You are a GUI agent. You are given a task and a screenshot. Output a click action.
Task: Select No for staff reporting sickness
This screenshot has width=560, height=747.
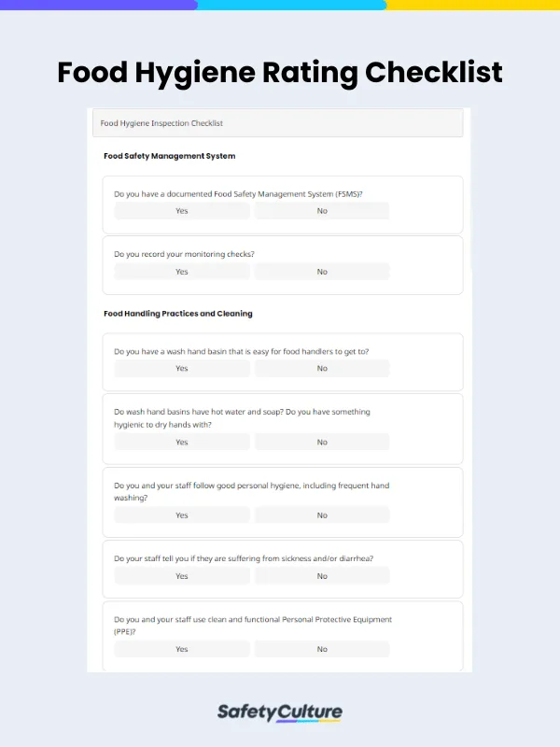(322, 576)
